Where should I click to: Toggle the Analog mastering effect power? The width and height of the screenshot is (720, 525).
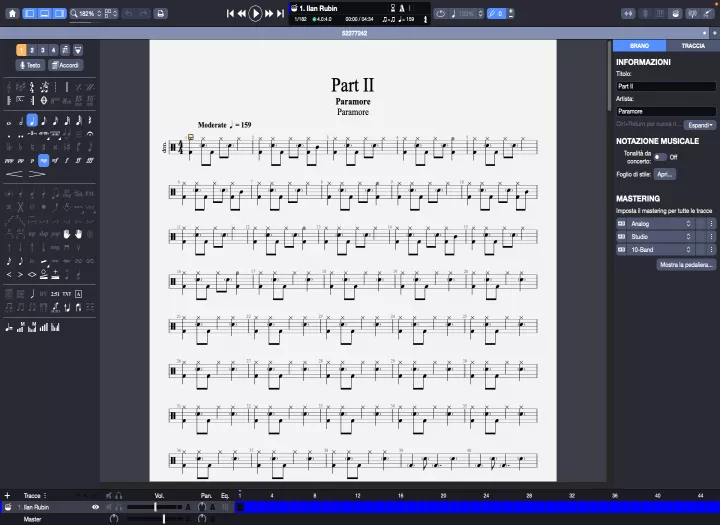621,224
